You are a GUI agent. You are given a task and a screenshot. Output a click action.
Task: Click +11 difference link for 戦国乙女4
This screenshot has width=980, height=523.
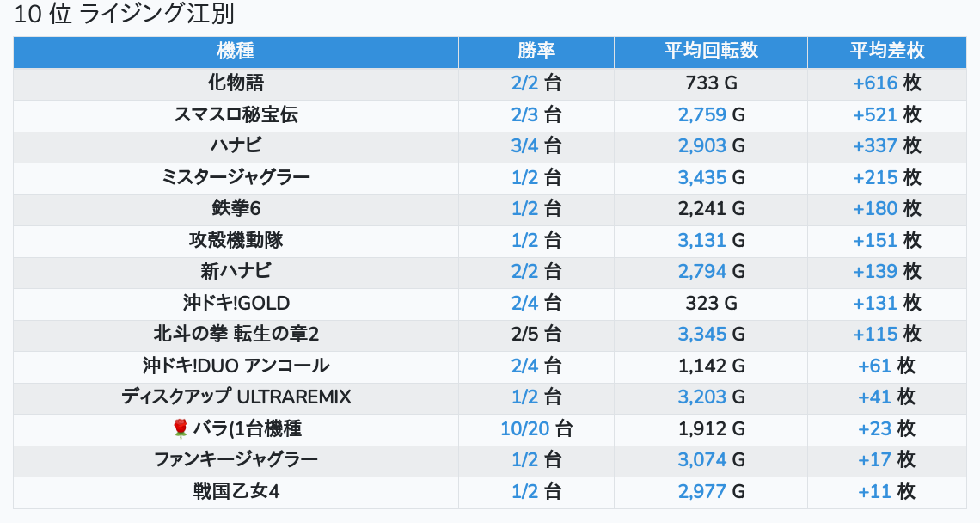(x=874, y=491)
